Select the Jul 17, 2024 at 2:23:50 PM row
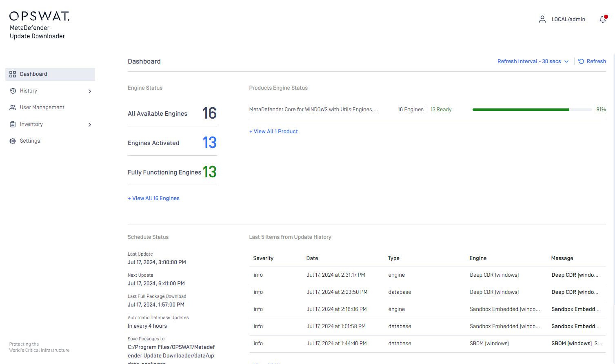This screenshot has width=615, height=364. point(427,292)
